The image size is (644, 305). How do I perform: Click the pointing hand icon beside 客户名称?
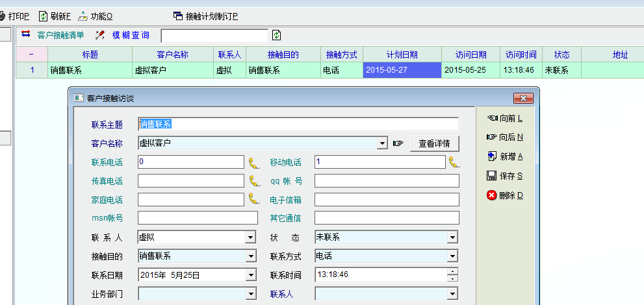point(398,143)
